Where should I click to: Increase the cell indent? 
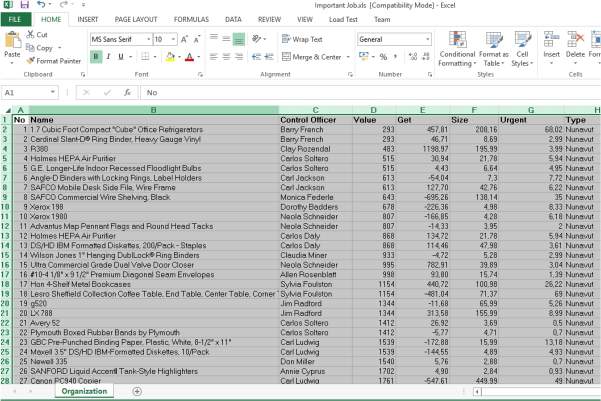click(269, 57)
